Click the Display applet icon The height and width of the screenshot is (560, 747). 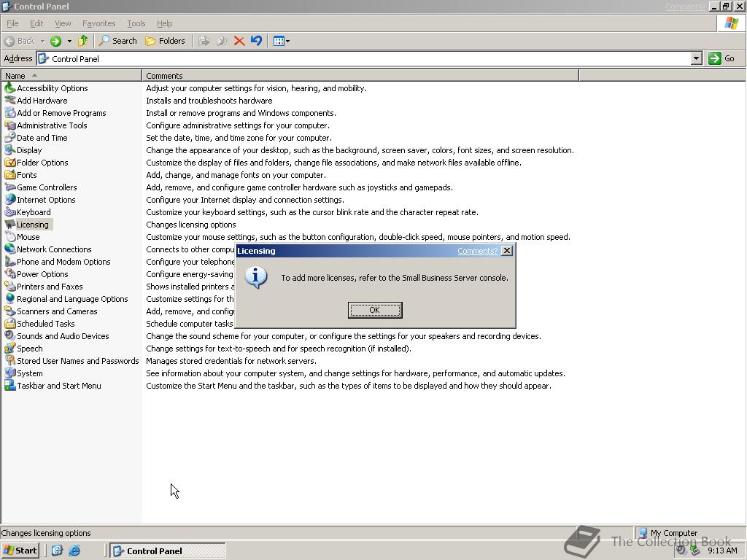(x=9, y=150)
